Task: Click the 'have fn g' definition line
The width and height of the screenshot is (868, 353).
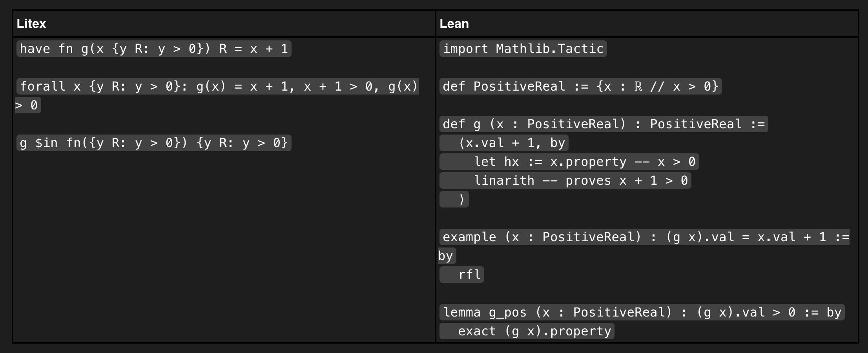Action: point(154,49)
